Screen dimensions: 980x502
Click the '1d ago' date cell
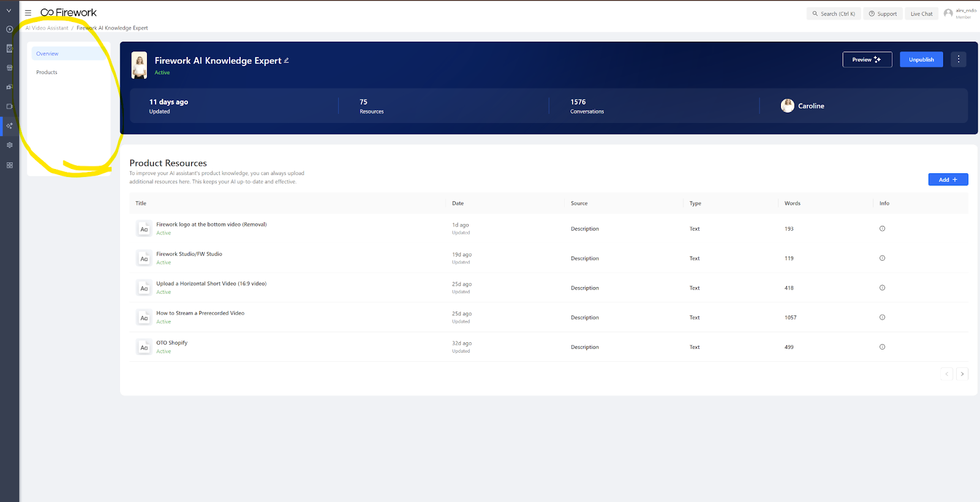(x=461, y=225)
